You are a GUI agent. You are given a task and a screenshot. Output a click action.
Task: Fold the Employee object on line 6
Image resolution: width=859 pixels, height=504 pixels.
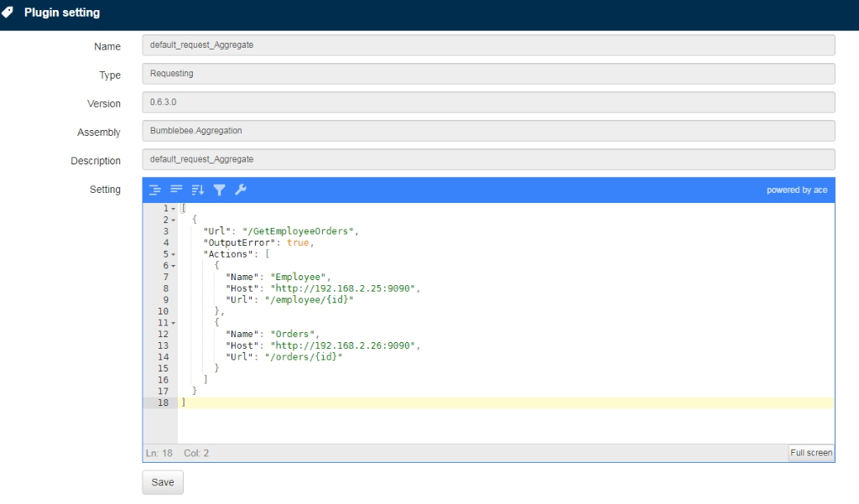point(173,266)
